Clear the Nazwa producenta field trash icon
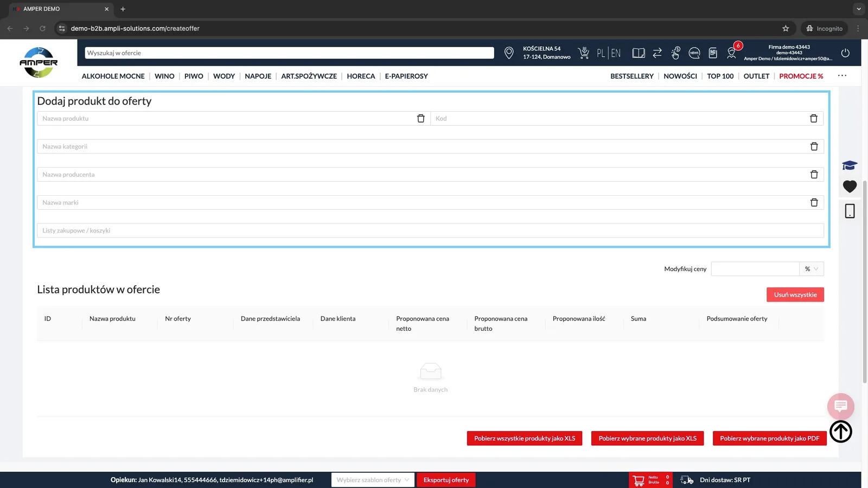Screen dimensions: 868x488 point(814,175)
